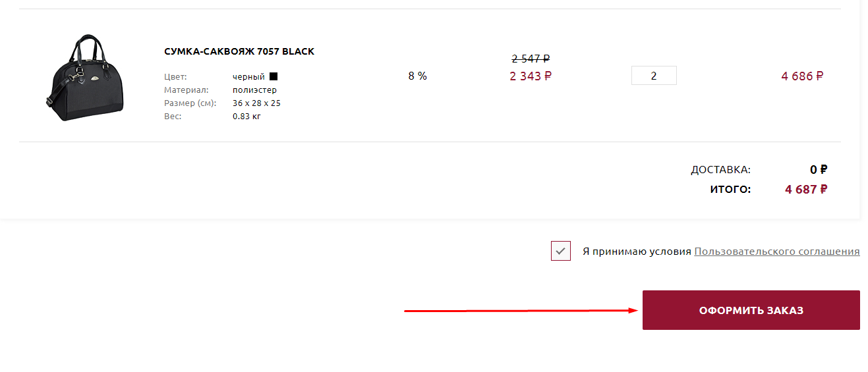Toggle the user agreement acceptance checkbox
868x372 pixels.
pos(561,251)
